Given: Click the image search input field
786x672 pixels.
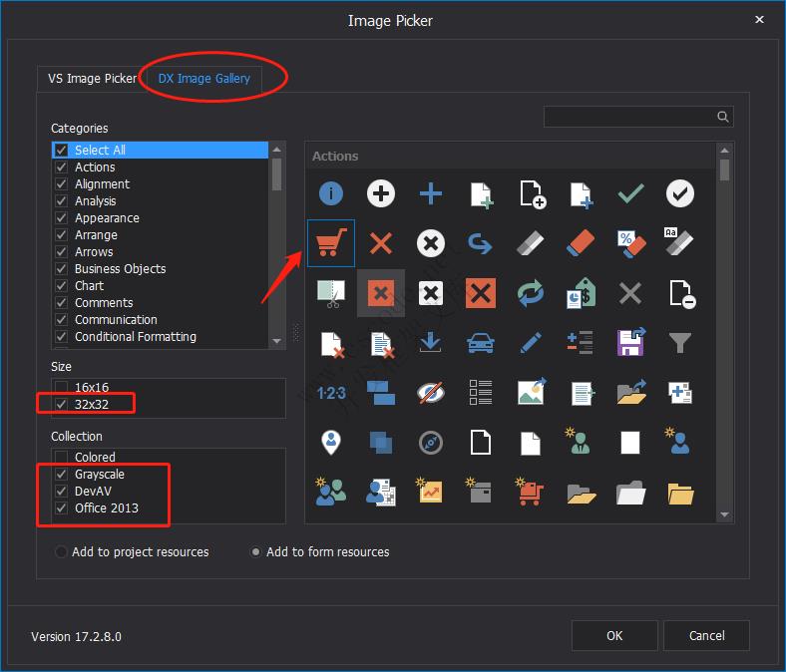Looking at the screenshot, I should 628,118.
